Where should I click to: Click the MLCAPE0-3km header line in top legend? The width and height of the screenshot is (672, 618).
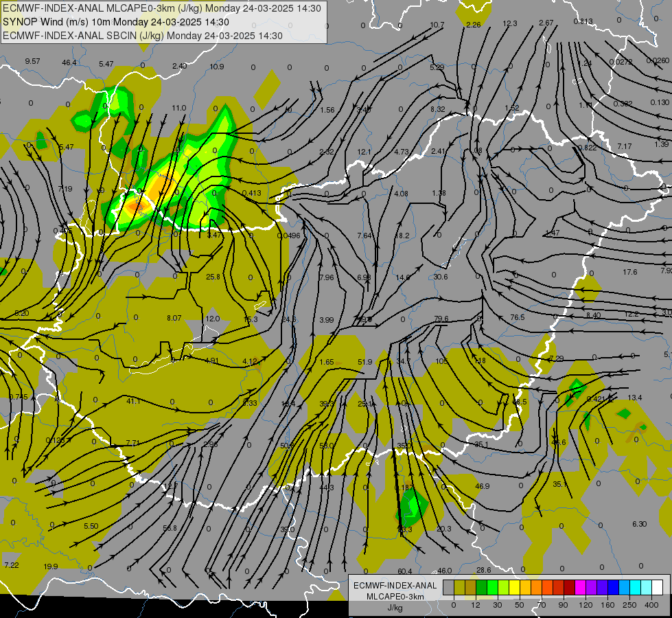[x=162, y=8]
